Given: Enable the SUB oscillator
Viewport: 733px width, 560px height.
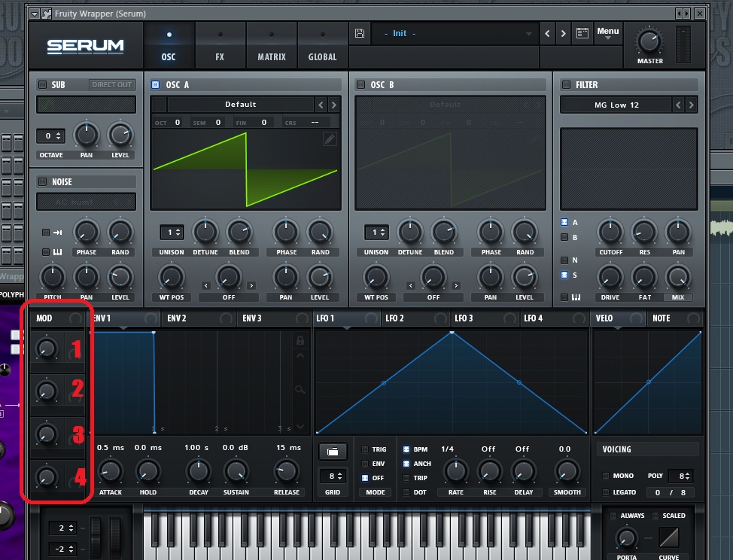Looking at the screenshot, I should click(43, 84).
